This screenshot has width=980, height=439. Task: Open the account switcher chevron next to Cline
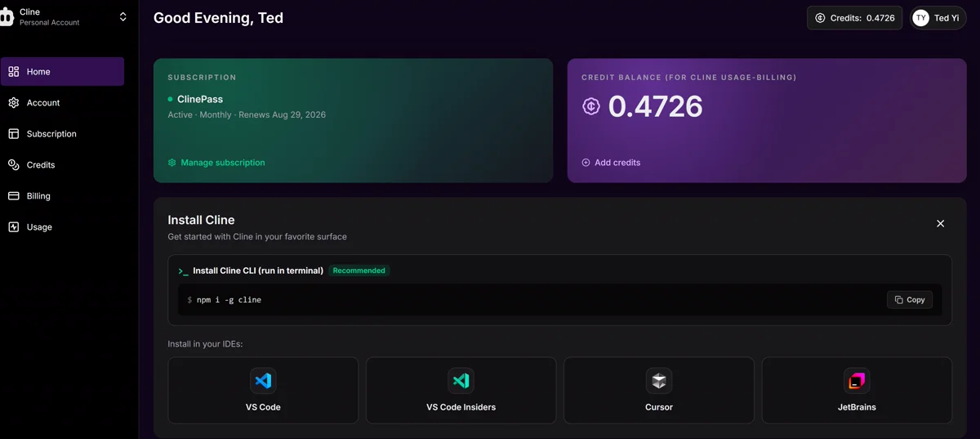123,16
